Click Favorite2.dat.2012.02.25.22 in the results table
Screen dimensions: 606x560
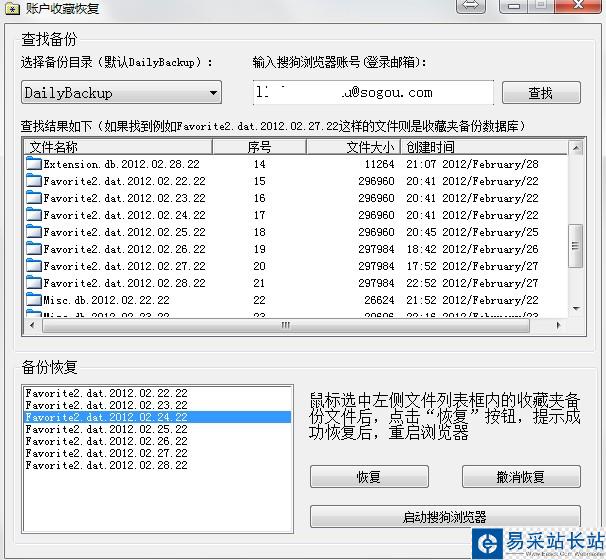pos(124,232)
